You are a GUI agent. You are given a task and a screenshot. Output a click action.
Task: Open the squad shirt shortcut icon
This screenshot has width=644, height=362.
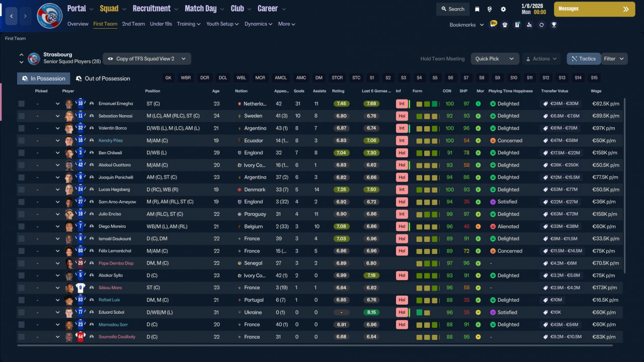point(505,25)
